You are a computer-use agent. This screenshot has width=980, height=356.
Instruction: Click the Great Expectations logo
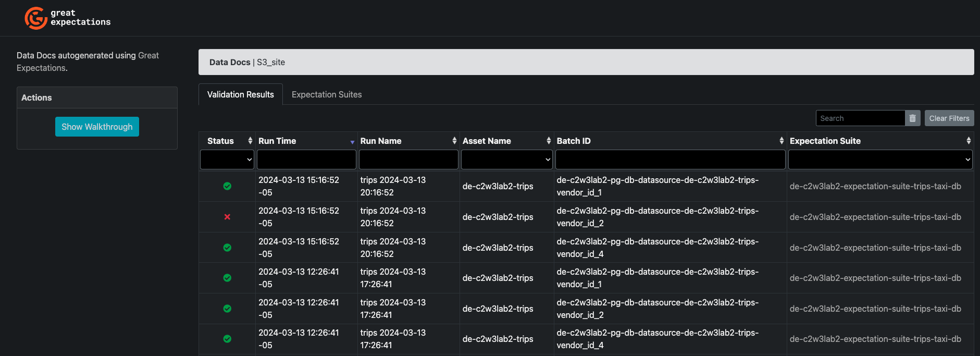[x=68, y=18]
